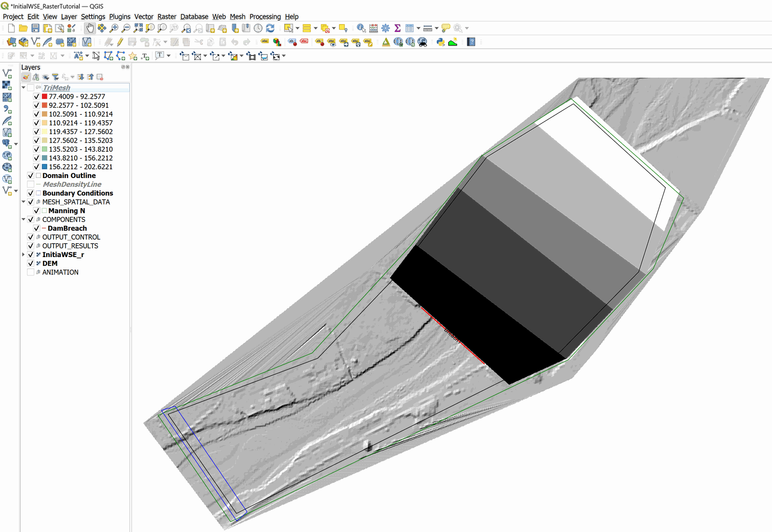Save the current project

tap(35, 28)
